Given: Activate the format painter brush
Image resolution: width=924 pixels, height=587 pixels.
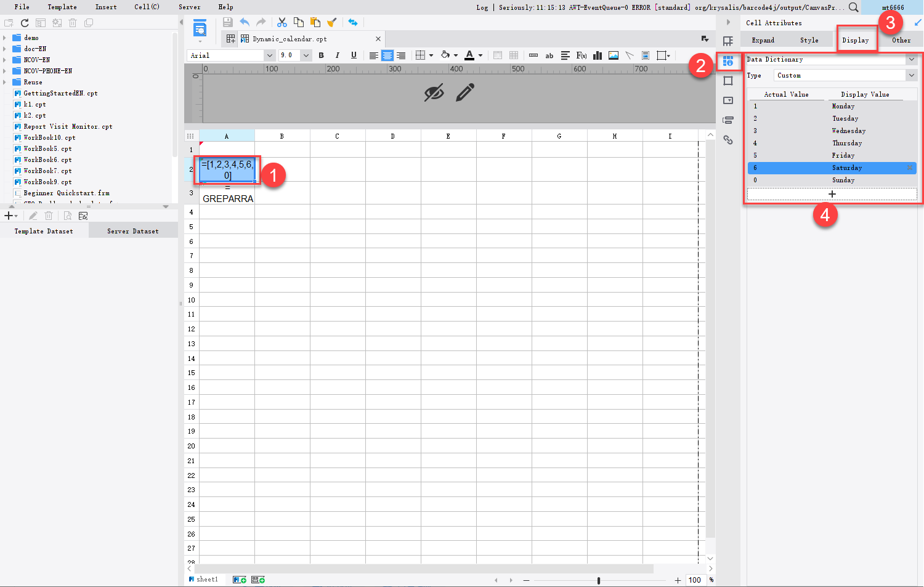Looking at the screenshot, I should [x=331, y=22].
